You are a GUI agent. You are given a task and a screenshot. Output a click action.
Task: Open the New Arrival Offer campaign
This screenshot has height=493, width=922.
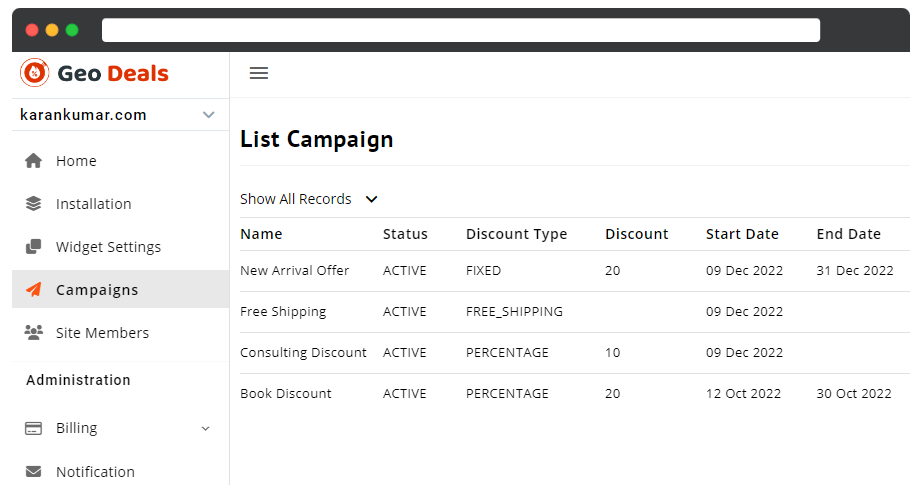(295, 271)
